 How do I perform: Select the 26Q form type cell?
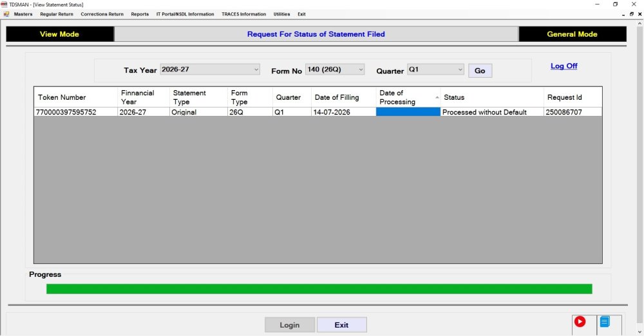pyautogui.click(x=250, y=112)
